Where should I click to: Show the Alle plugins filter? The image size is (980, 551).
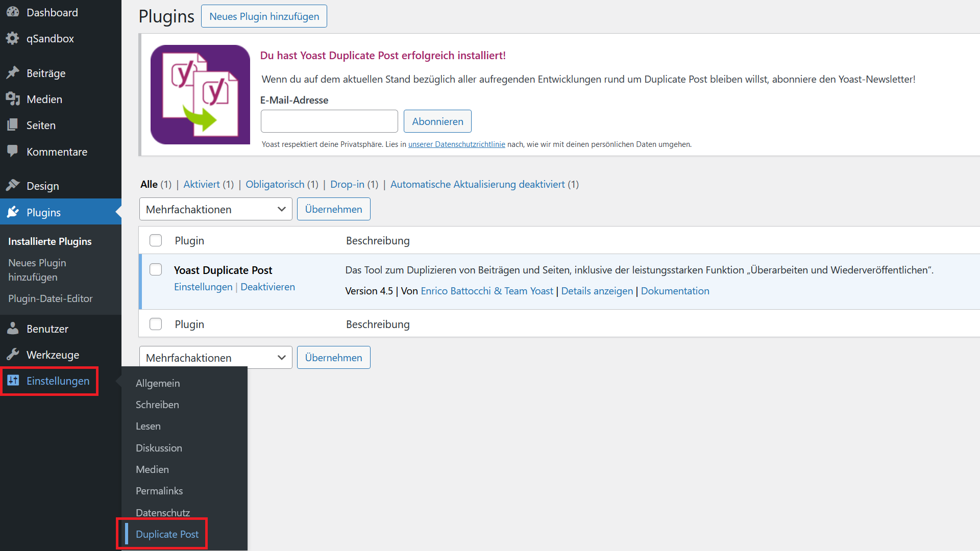tap(149, 184)
